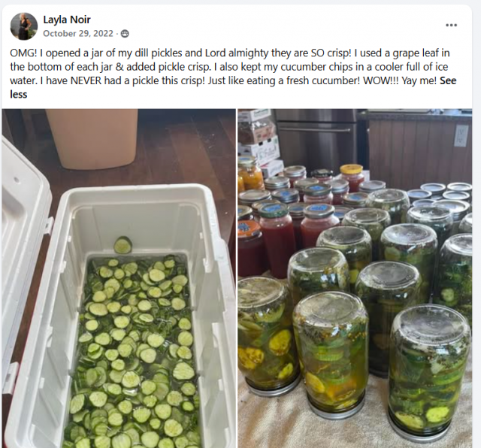
Task: Click the jar with yellow lid in right photo
Action: (x=352, y=177)
